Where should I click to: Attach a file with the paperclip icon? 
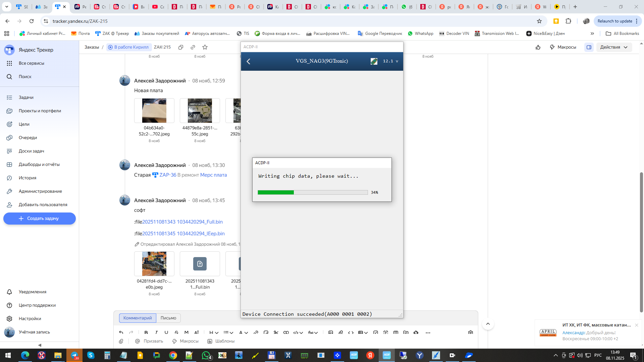click(x=121, y=341)
